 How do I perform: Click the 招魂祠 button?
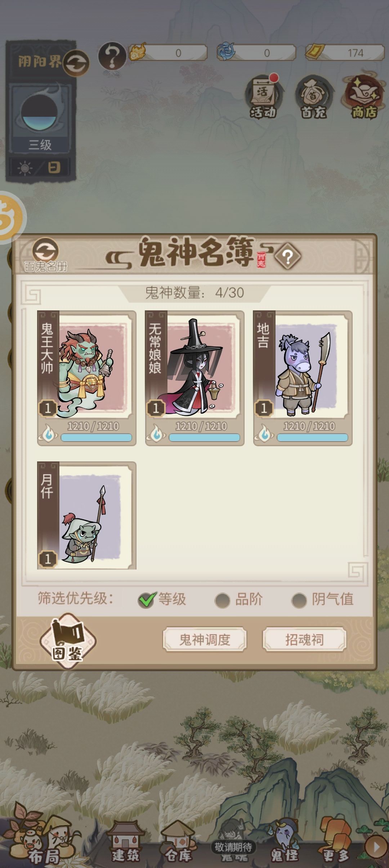(304, 639)
